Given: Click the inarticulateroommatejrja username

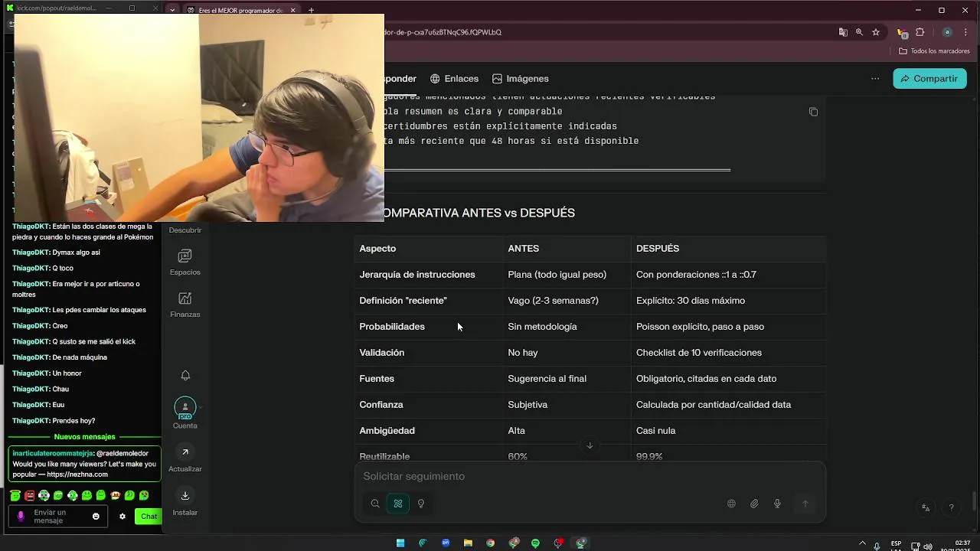Looking at the screenshot, I should tap(52, 453).
